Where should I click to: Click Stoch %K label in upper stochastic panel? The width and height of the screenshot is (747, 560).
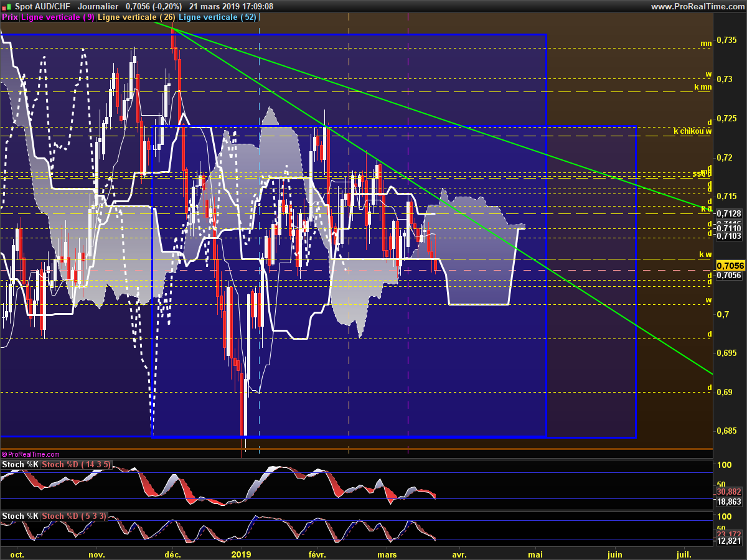click(x=21, y=465)
